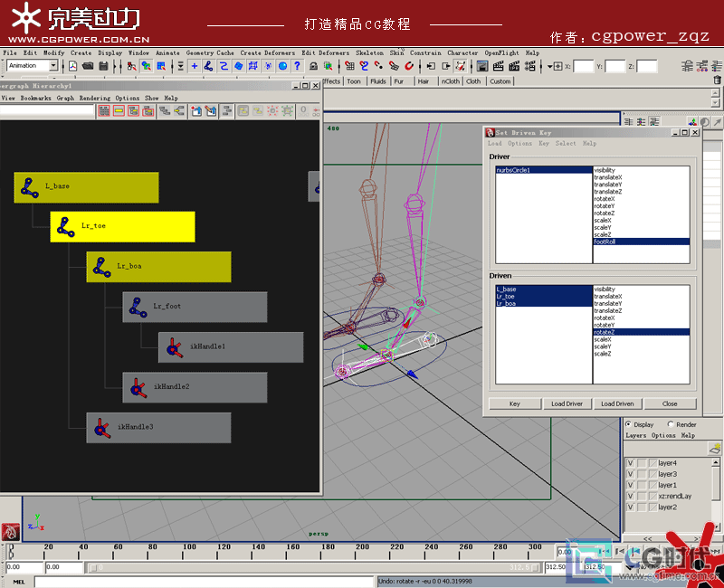Toggle the joints selection mask icon
The width and height of the screenshot is (724, 588).
click(209, 66)
